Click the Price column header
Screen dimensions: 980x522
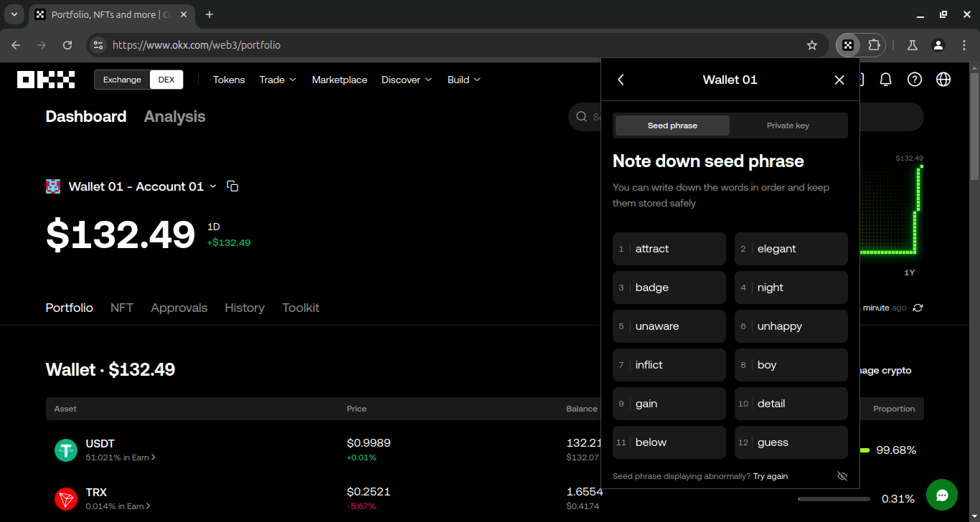coord(357,409)
